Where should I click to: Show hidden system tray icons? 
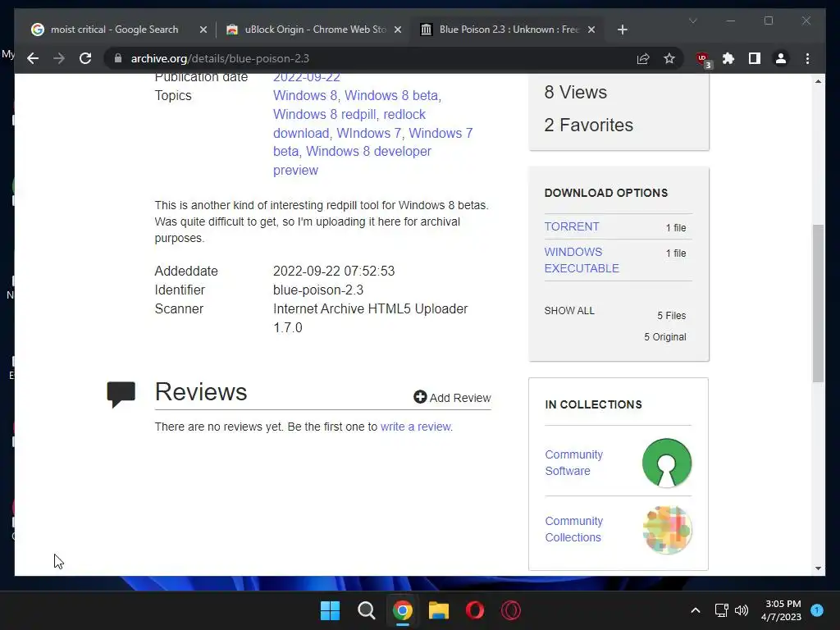(696, 610)
